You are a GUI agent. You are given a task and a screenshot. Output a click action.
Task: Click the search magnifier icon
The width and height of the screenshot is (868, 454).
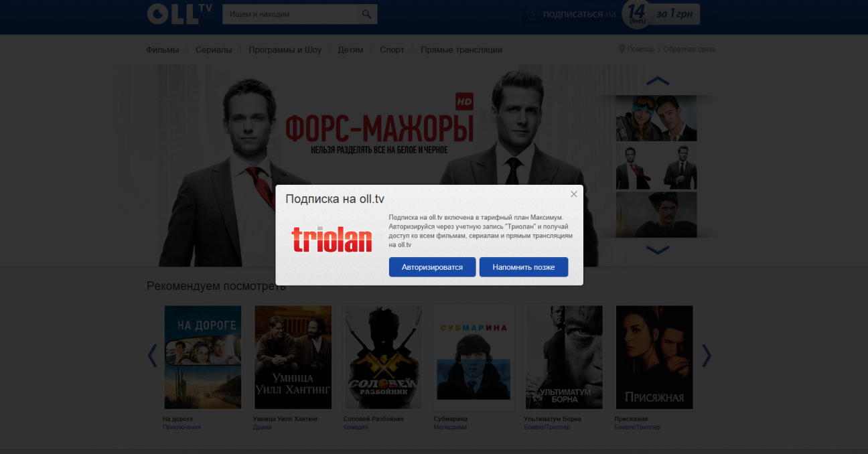(x=366, y=14)
